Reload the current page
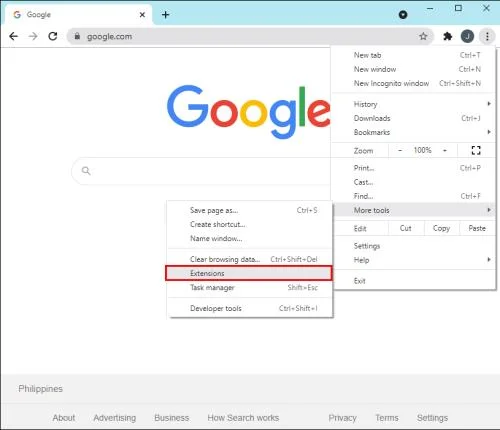The image size is (500, 430). [53, 36]
